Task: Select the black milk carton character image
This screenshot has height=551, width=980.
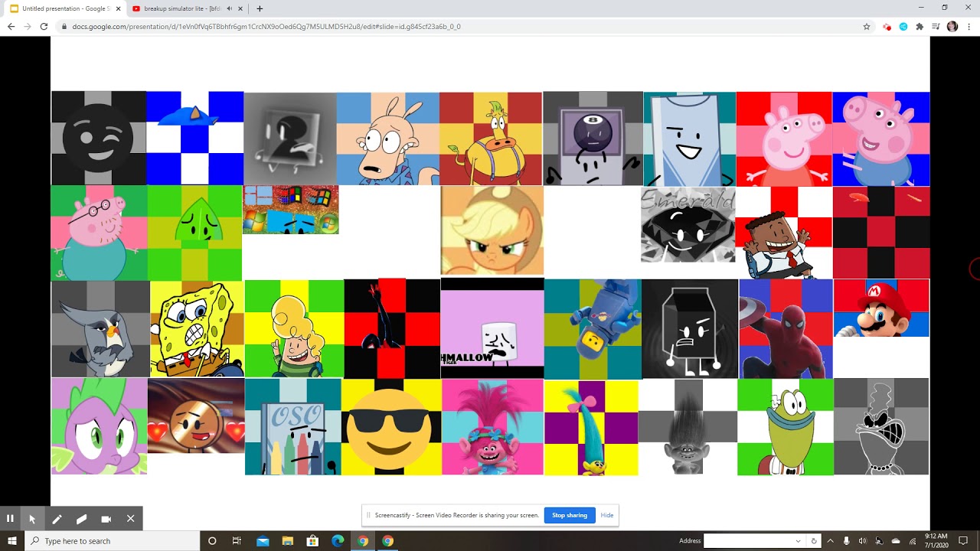Action: [x=690, y=329]
